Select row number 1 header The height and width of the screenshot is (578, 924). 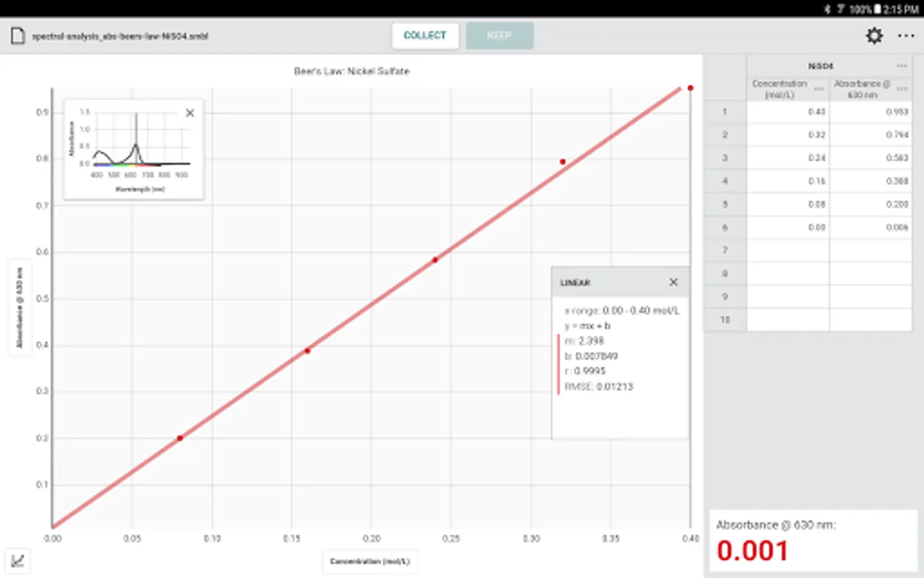725,112
